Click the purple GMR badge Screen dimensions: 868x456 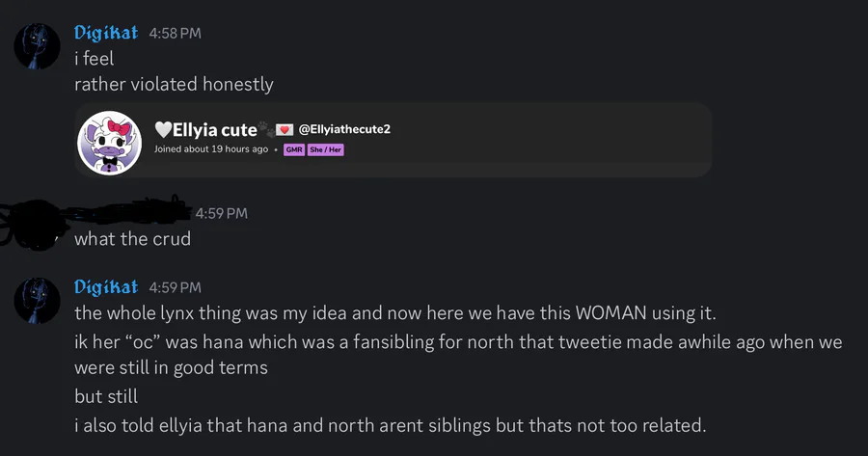[x=293, y=149]
